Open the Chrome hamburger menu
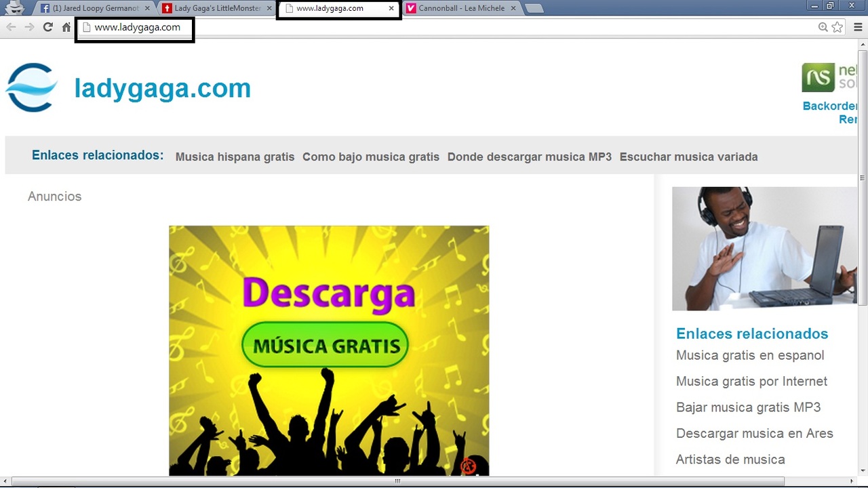Screen dimensions: 868x488 coord(858,27)
